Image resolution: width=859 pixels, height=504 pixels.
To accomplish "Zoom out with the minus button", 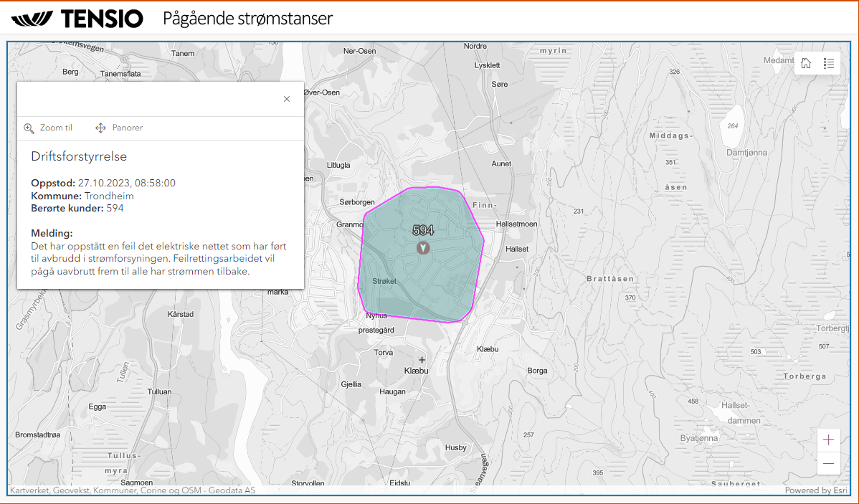I will [828, 463].
